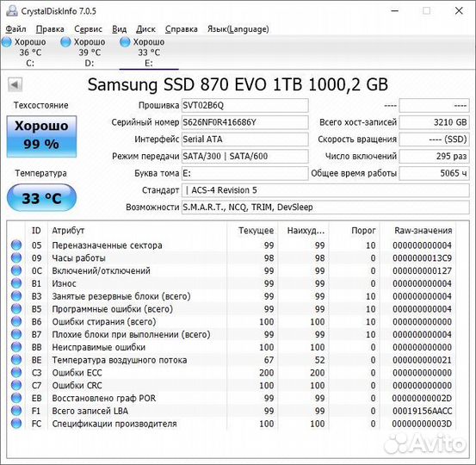Open the Правка menu
The width and height of the screenshot is (476, 465).
[x=50, y=29]
